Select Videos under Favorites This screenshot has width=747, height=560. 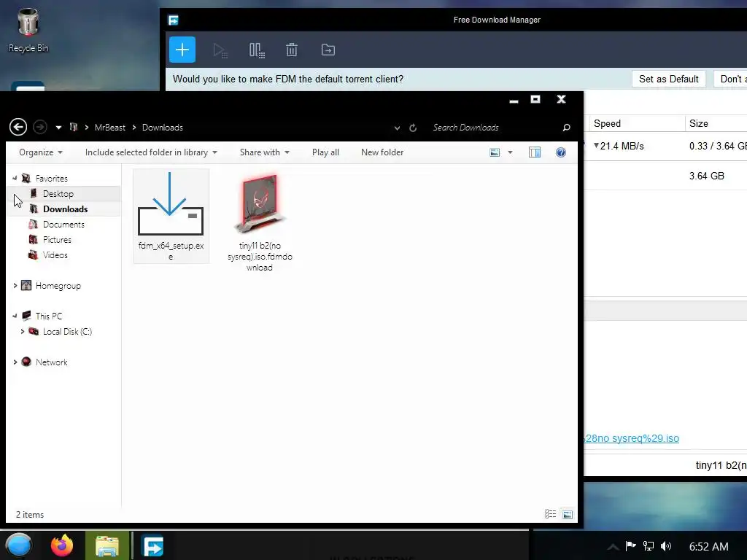[x=55, y=254]
